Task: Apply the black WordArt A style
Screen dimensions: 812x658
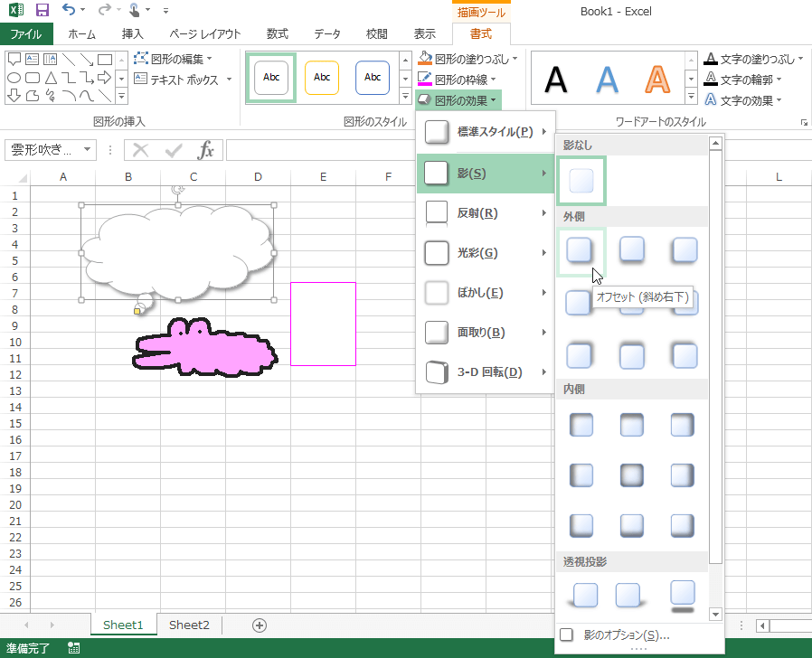Action: tap(556, 80)
